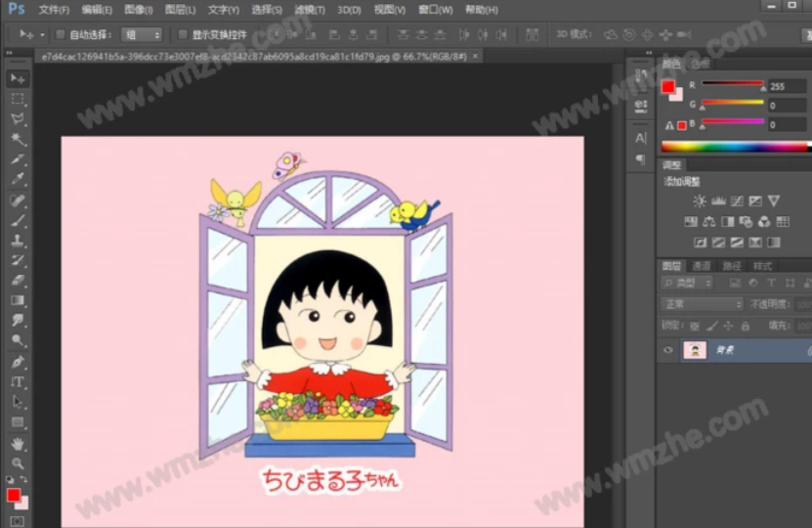Select the Smudge tool
Screen dimensions: 812x528
(18, 320)
